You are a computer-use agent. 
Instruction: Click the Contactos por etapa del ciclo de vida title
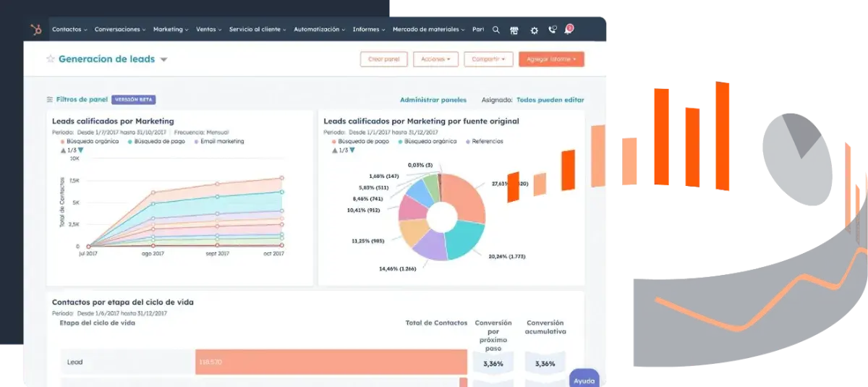(x=123, y=302)
